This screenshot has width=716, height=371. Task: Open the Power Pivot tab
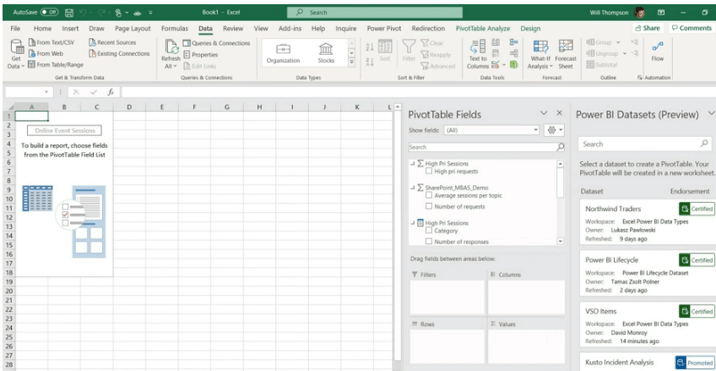point(384,28)
